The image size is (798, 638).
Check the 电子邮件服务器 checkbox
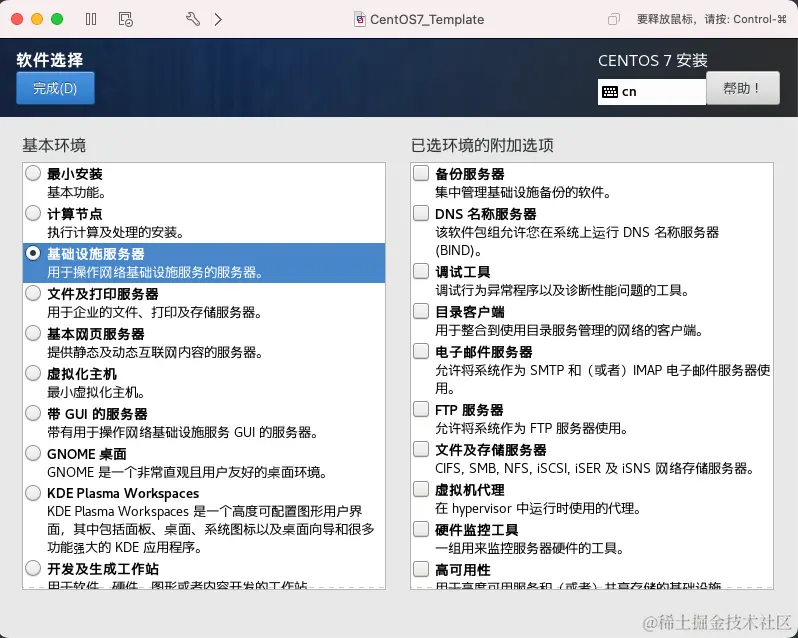[x=421, y=351]
